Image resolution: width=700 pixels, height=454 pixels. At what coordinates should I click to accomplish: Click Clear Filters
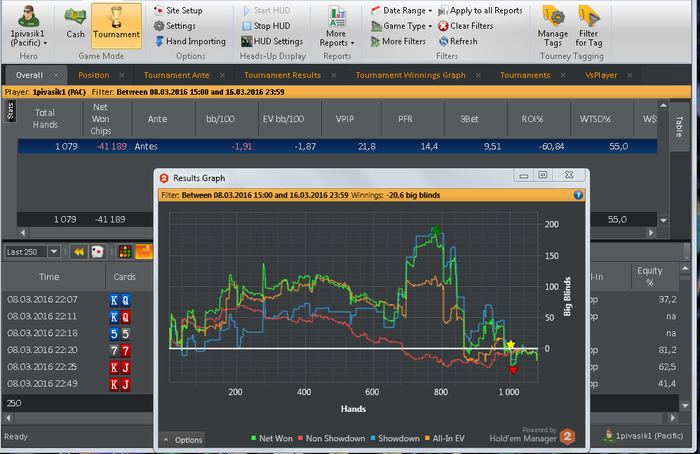pos(466,26)
